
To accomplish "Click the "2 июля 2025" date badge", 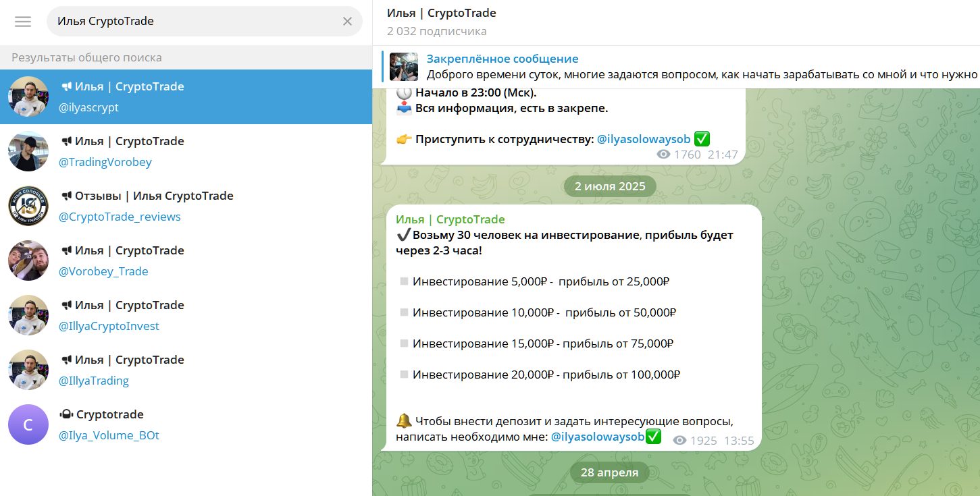I will (610, 186).
